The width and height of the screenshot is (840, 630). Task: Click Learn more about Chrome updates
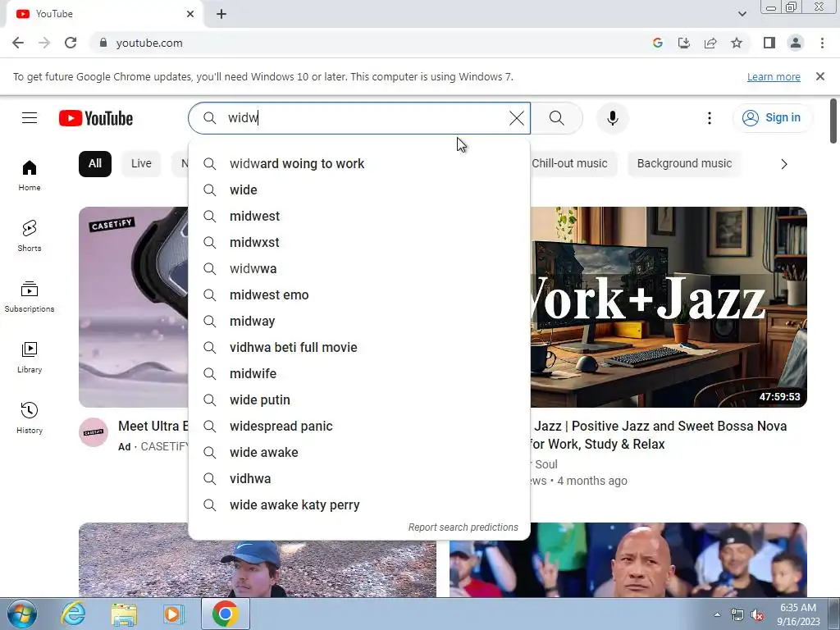click(x=774, y=76)
